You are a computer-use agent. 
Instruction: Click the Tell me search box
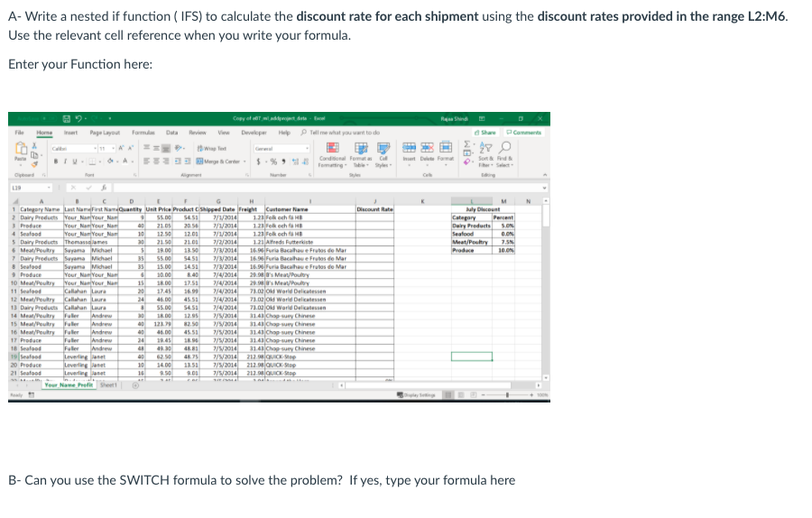tap(341, 133)
